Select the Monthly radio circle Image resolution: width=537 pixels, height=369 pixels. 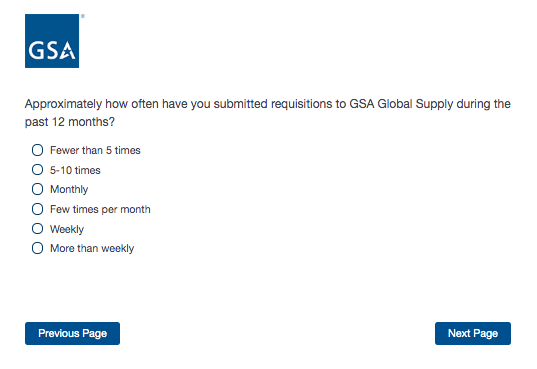(x=37, y=189)
